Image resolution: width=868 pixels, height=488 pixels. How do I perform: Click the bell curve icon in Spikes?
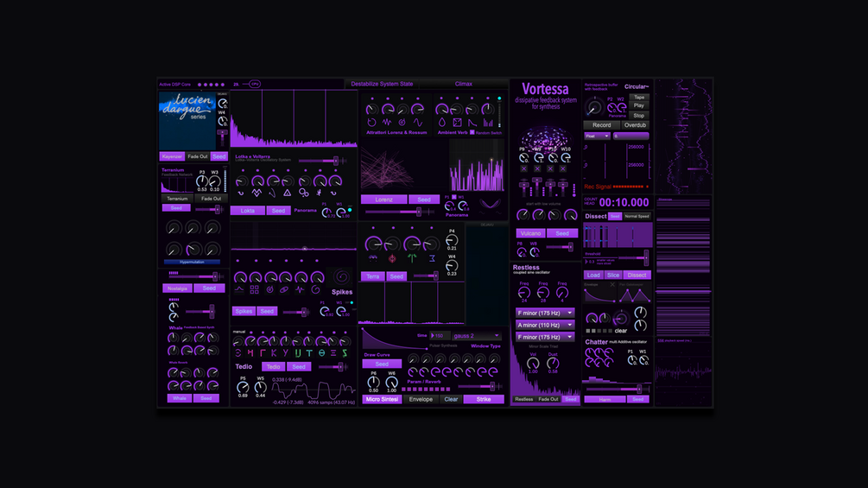coord(239,289)
